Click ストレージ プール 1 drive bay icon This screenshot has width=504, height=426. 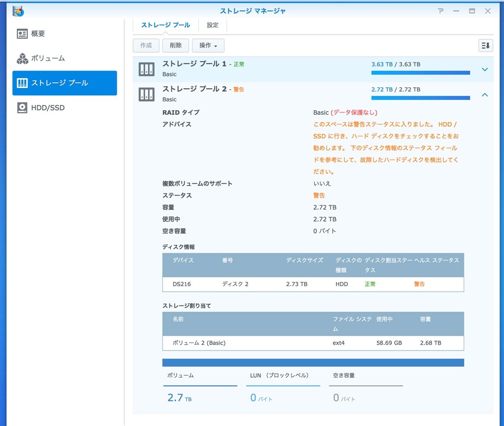click(146, 69)
